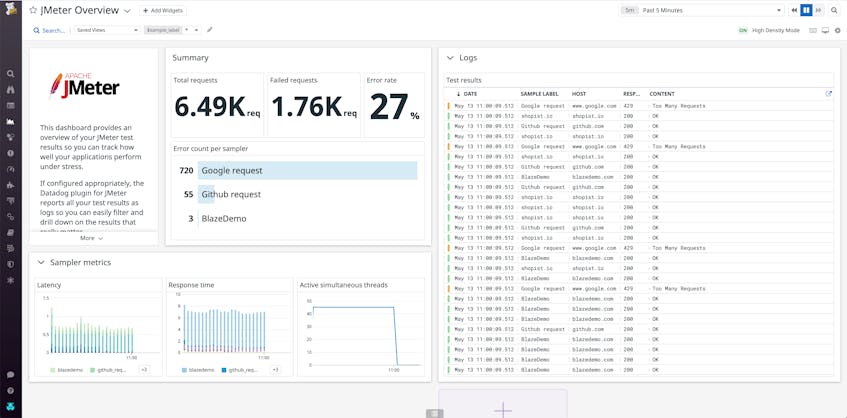The image size is (847, 418).
Task: Open the asterisk-shaped sidebar icon
Action: (x=11, y=280)
